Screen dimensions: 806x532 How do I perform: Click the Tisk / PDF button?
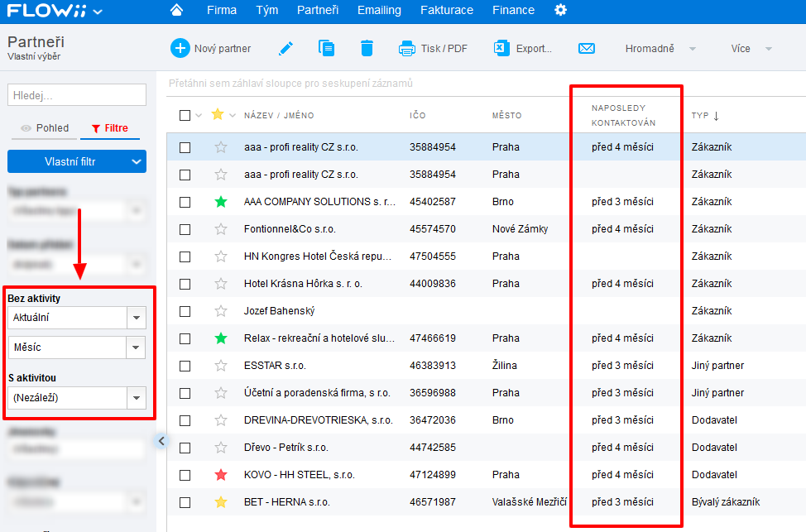pos(433,48)
